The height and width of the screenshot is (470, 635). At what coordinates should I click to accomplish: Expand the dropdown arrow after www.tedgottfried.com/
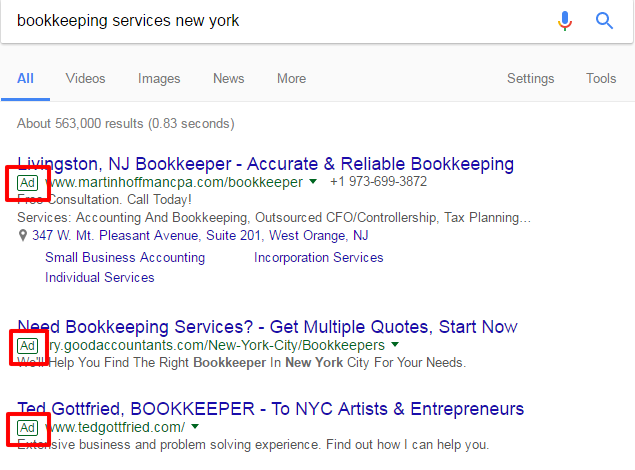pos(195,426)
